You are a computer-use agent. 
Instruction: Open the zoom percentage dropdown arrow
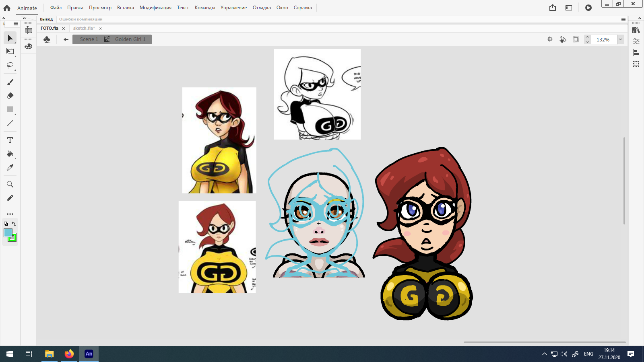pos(620,39)
